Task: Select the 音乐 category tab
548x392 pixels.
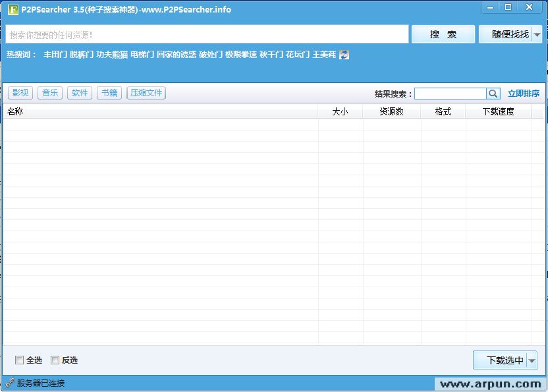Action: click(50, 93)
